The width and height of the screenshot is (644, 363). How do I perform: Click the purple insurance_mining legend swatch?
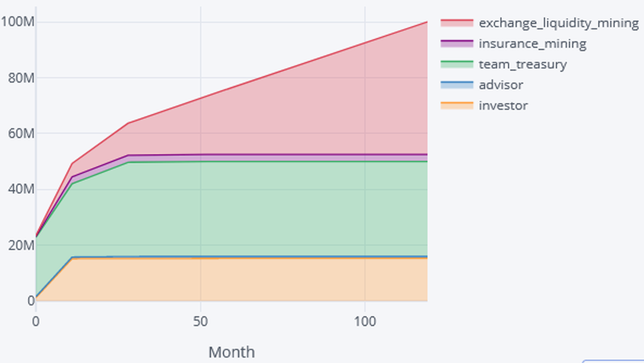(x=457, y=43)
